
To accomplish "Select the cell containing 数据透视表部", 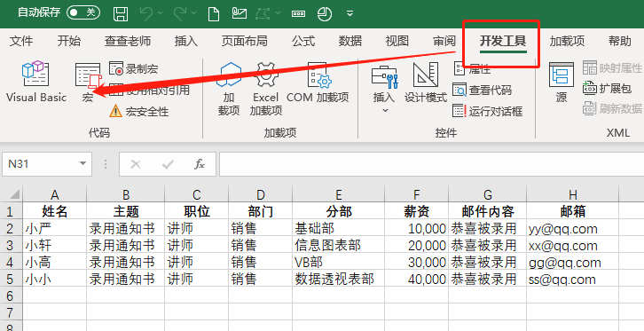I will coord(339,279).
